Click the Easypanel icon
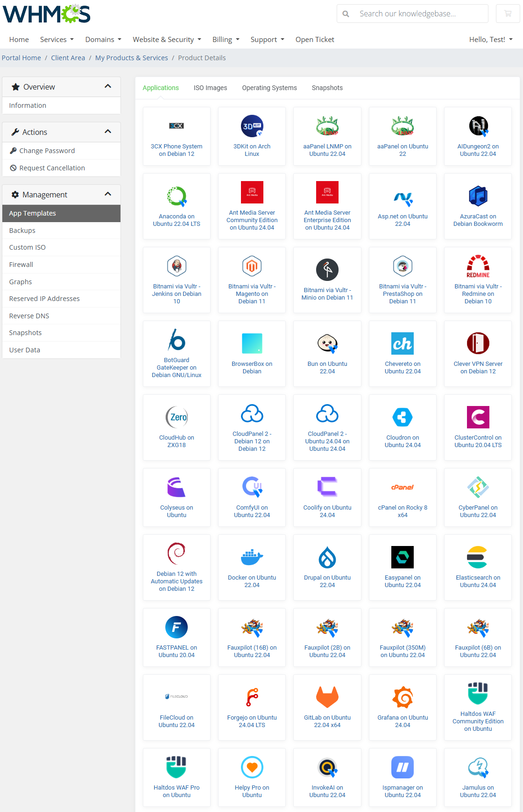The image size is (523, 812). (403, 557)
